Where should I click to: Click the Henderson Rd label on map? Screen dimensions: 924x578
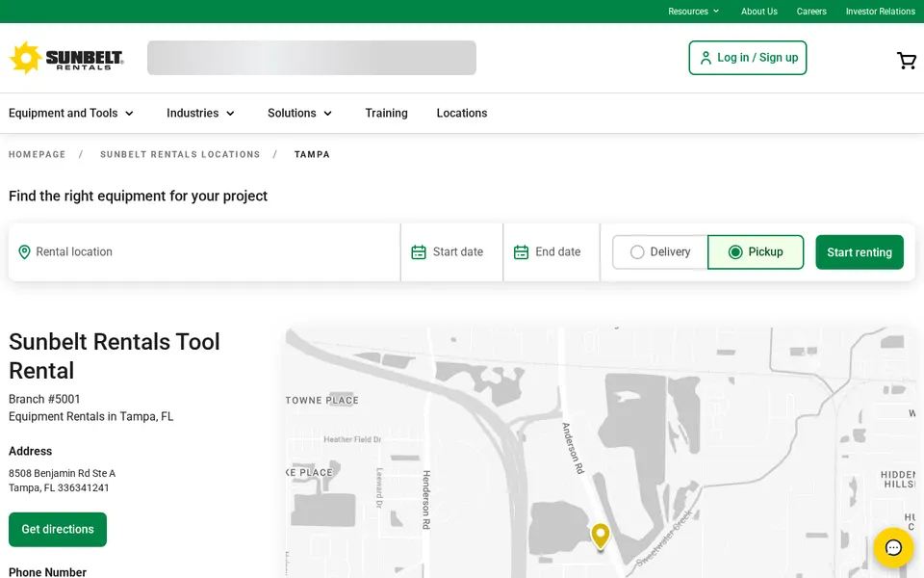(x=426, y=500)
